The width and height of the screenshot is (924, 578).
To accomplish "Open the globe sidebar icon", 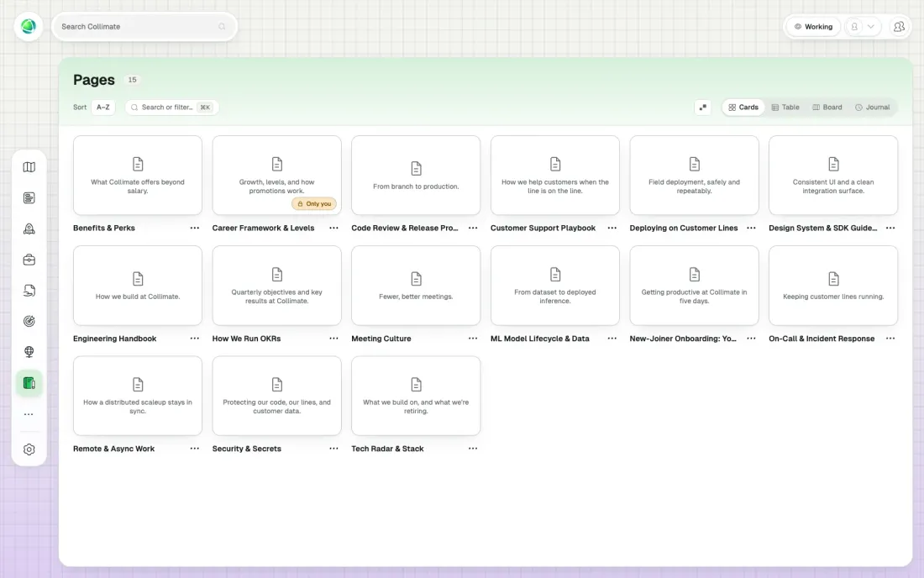I will tap(29, 352).
